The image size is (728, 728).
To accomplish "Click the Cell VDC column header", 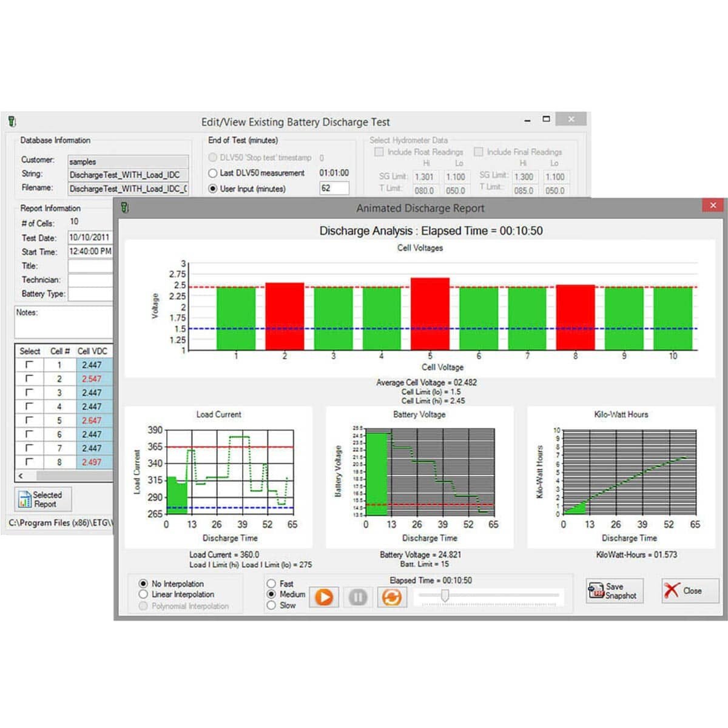I will pos(92,351).
